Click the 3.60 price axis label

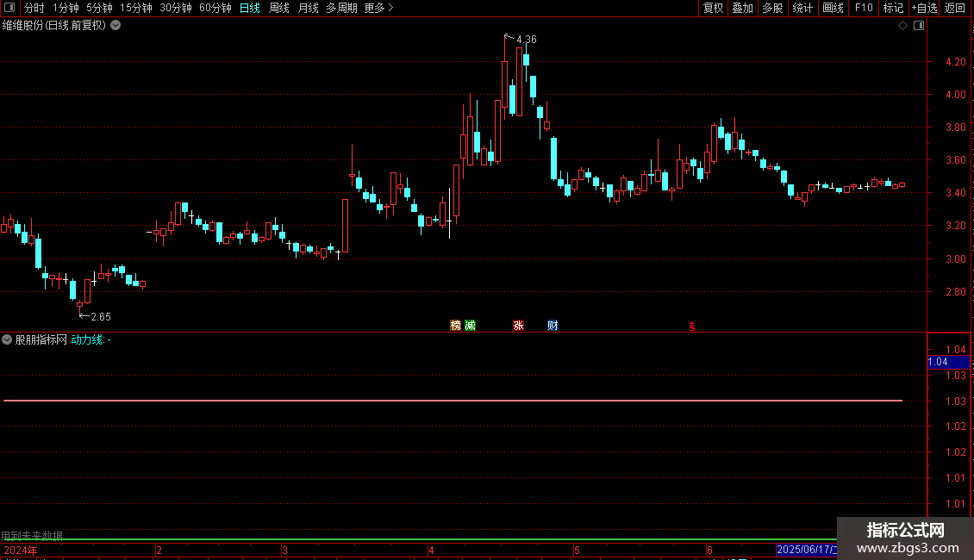[x=955, y=160]
